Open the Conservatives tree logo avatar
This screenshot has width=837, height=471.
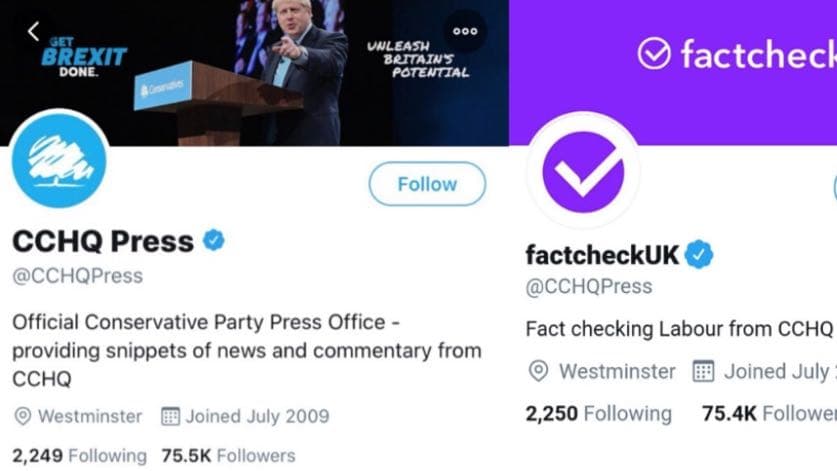61,160
